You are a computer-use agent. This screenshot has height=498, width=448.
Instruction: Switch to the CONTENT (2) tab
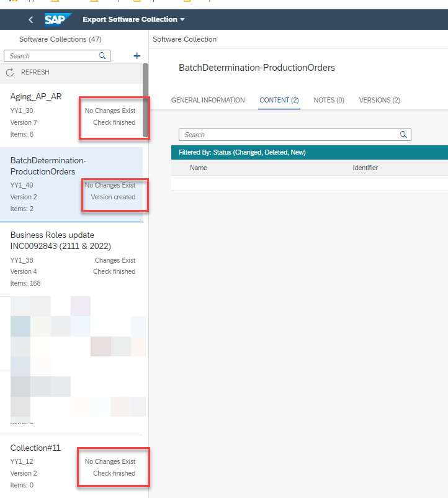(x=279, y=101)
